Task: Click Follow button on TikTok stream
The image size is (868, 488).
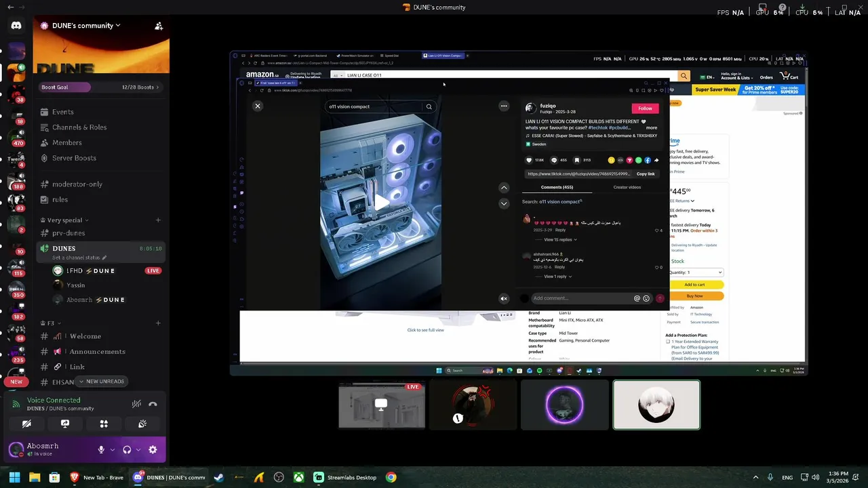Action: pyautogui.click(x=645, y=108)
